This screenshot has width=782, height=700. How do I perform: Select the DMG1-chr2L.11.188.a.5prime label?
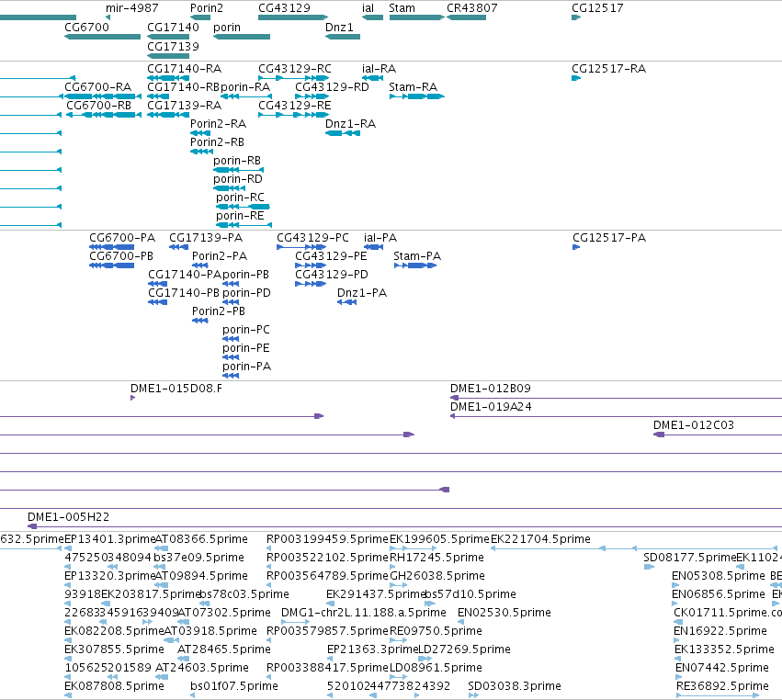(364, 613)
